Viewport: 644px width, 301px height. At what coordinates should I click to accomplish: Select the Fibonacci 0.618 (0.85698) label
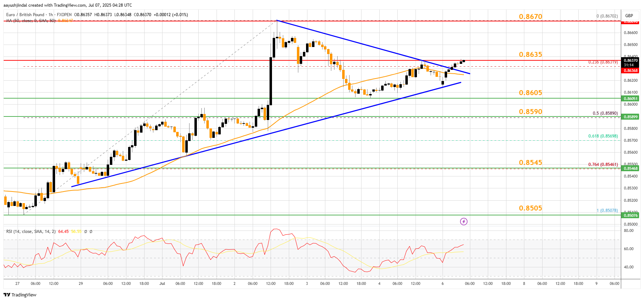[x=603, y=136]
